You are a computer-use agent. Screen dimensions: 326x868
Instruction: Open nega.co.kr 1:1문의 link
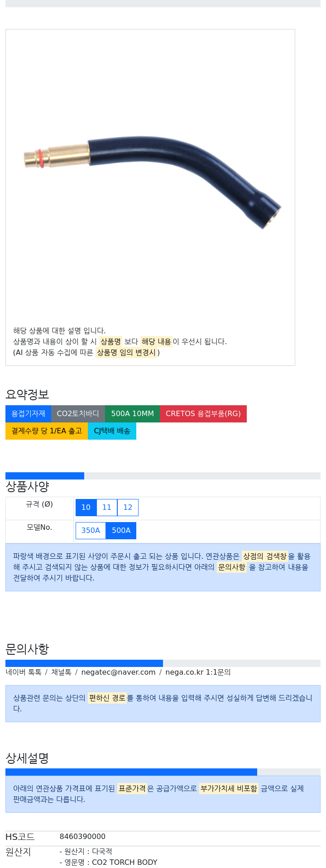click(198, 672)
